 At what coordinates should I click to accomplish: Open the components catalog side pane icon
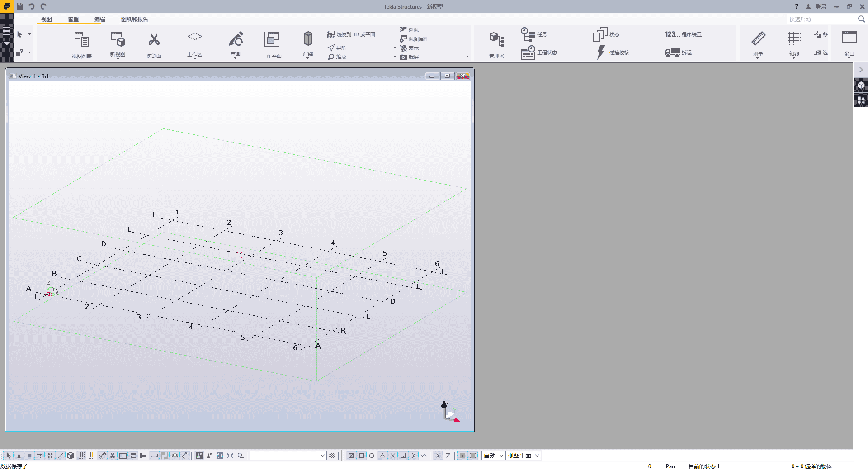861,100
